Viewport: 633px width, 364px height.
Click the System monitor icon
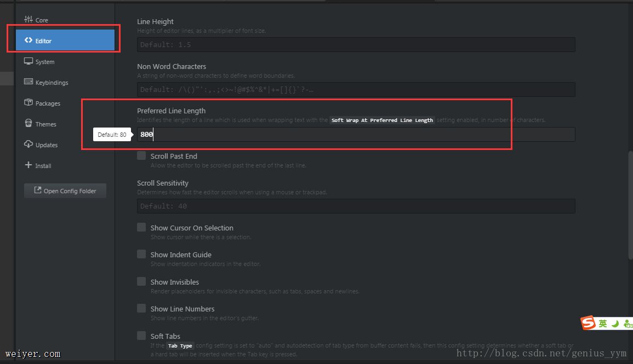pyautogui.click(x=28, y=61)
